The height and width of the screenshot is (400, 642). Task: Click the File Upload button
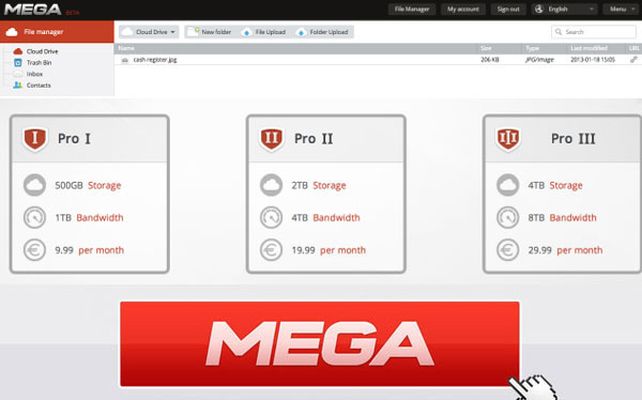click(265, 32)
